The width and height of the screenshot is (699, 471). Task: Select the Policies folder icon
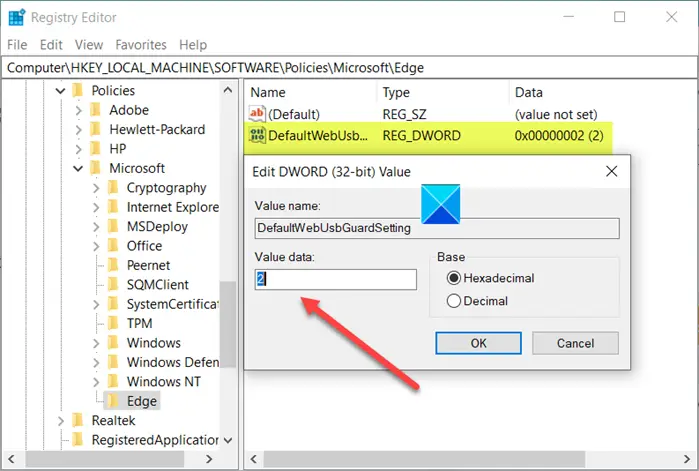[x=78, y=90]
